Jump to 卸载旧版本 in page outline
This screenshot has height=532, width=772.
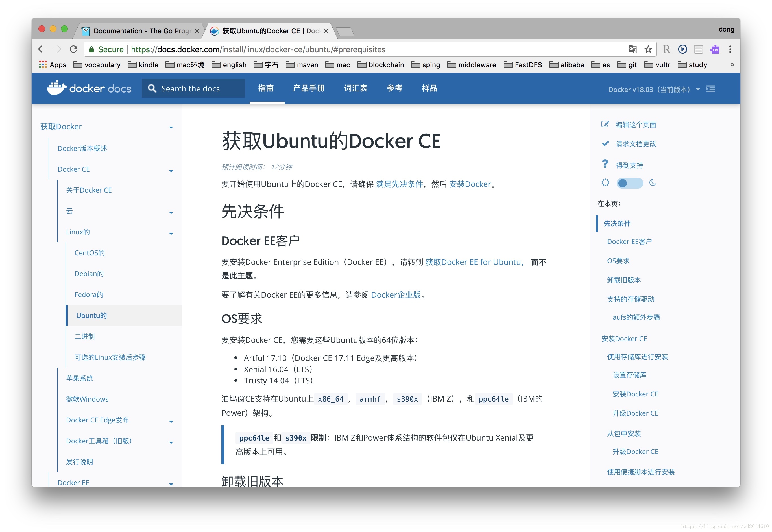click(x=623, y=280)
